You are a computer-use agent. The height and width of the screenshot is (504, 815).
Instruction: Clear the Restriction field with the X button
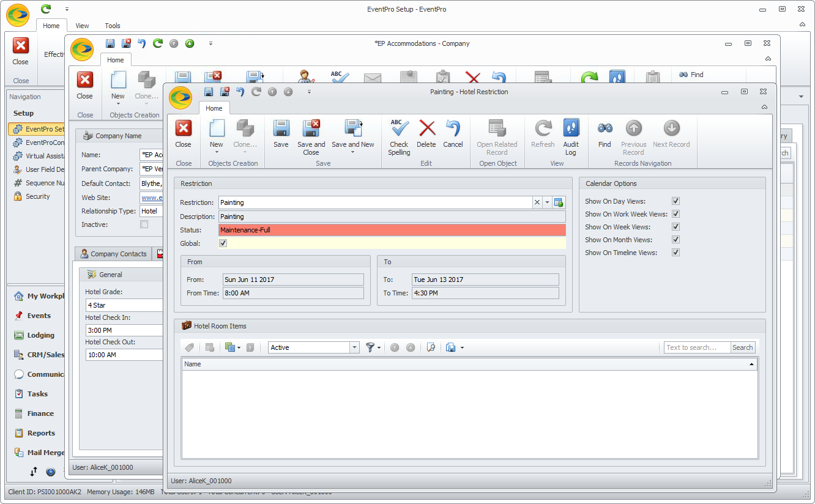coord(537,202)
